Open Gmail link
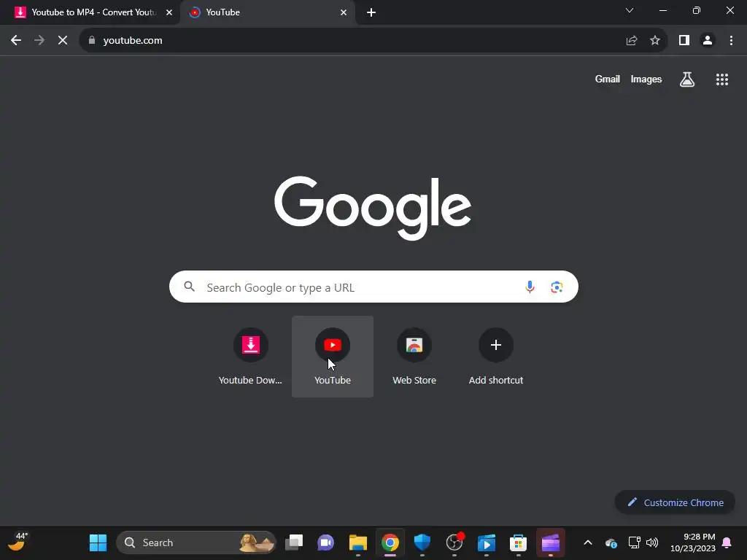 click(x=608, y=79)
